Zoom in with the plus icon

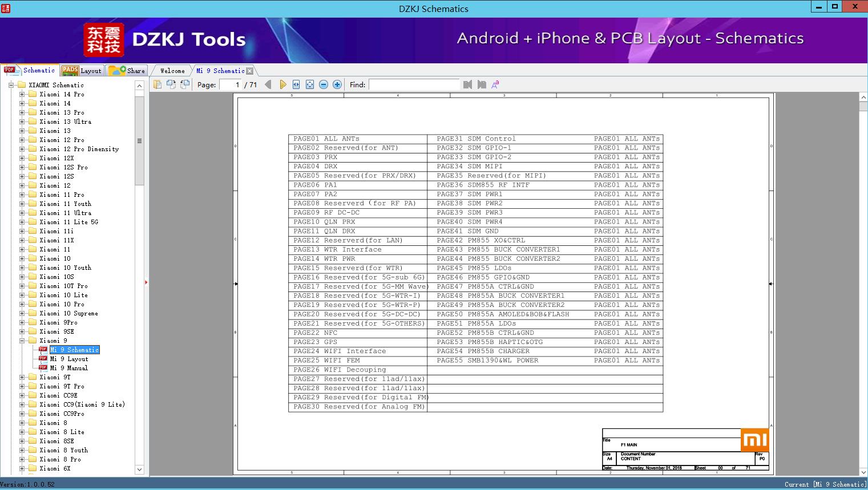coord(337,84)
